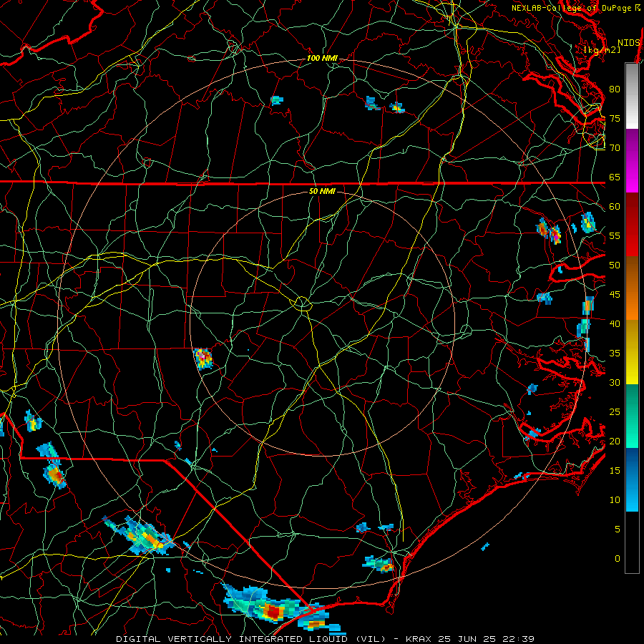The width and height of the screenshot is (644, 644).
Task: Select the blue segment of the color scale
Action: 632,479
